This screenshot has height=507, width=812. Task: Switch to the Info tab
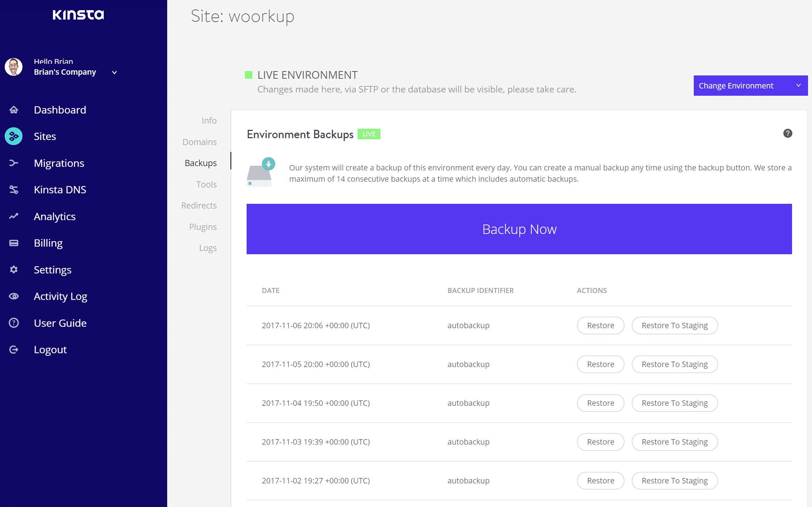pos(209,120)
